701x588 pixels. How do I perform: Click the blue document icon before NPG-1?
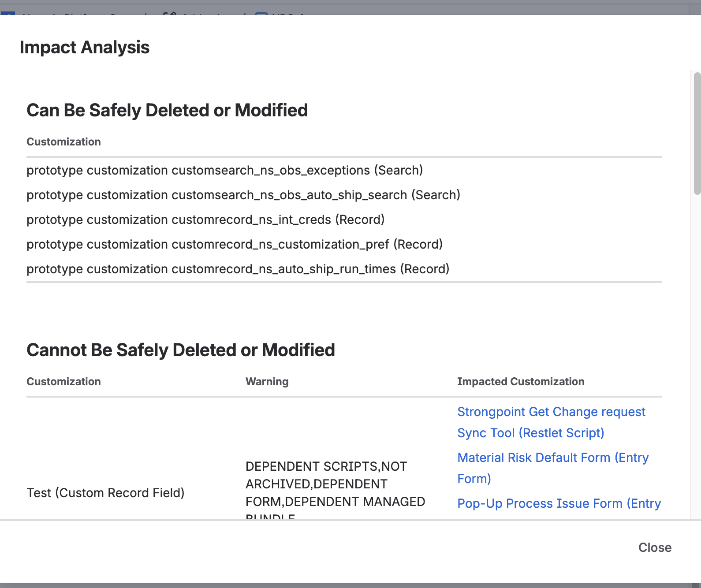pos(261,14)
